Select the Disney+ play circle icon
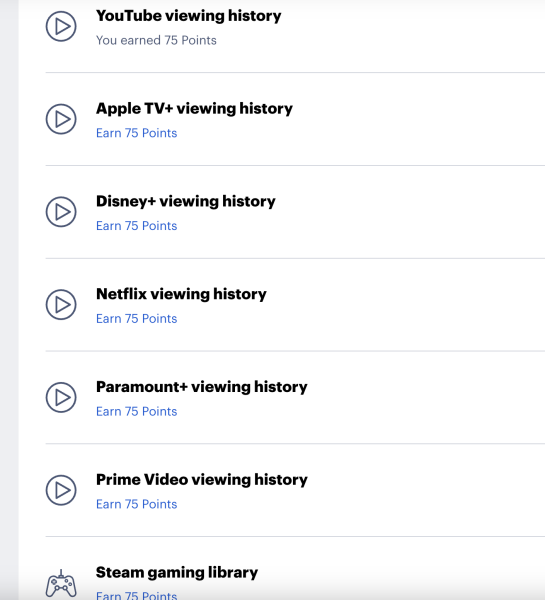 [61, 212]
